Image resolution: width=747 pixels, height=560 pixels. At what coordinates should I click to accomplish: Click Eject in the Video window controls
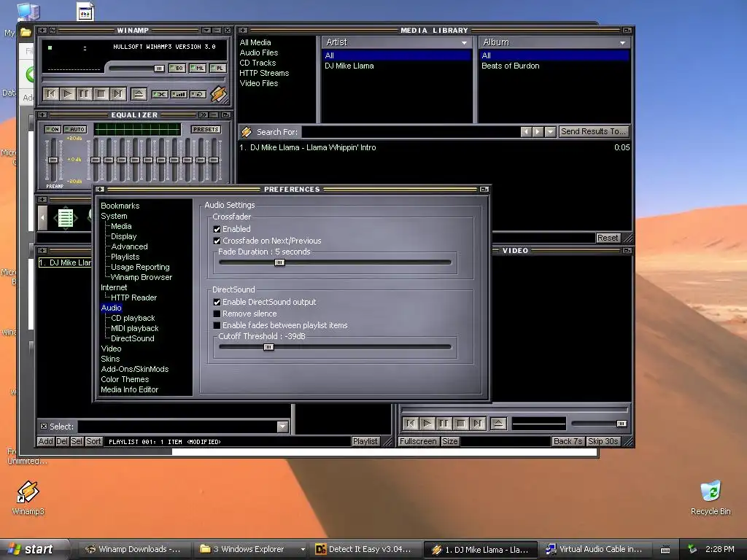498,424
